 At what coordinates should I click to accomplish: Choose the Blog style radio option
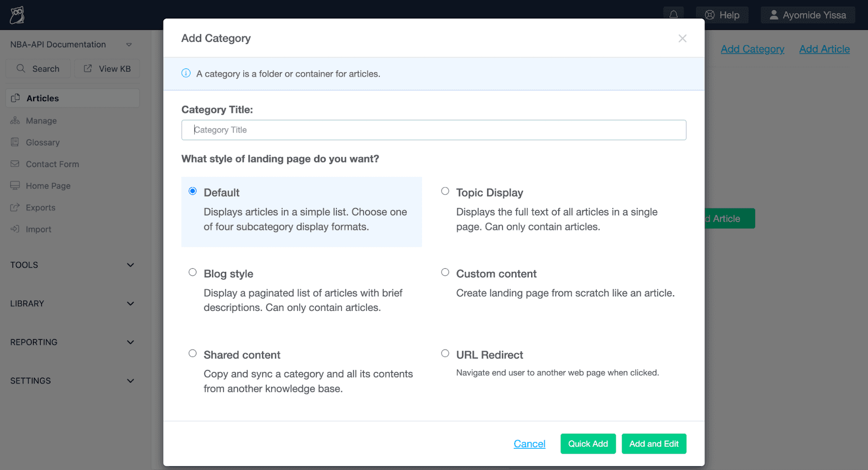[x=193, y=272]
